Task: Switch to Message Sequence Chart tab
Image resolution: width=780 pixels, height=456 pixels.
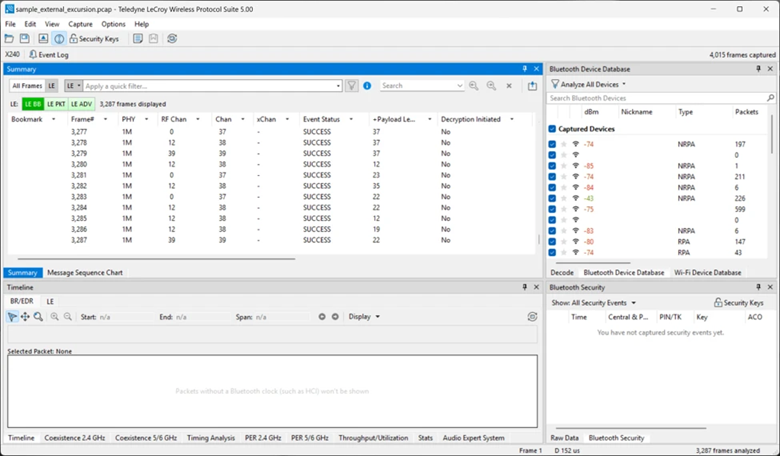Action: (85, 273)
